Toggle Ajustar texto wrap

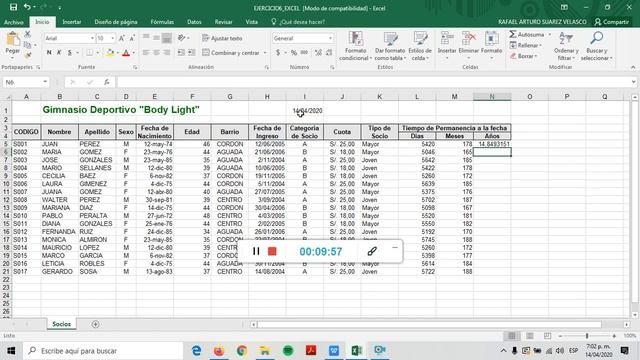(222, 38)
